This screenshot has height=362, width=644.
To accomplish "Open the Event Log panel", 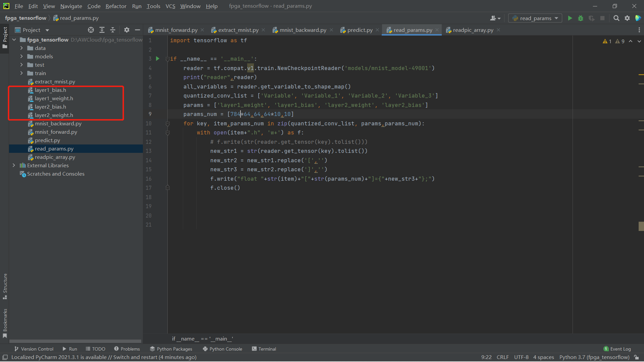I will coord(617,349).
